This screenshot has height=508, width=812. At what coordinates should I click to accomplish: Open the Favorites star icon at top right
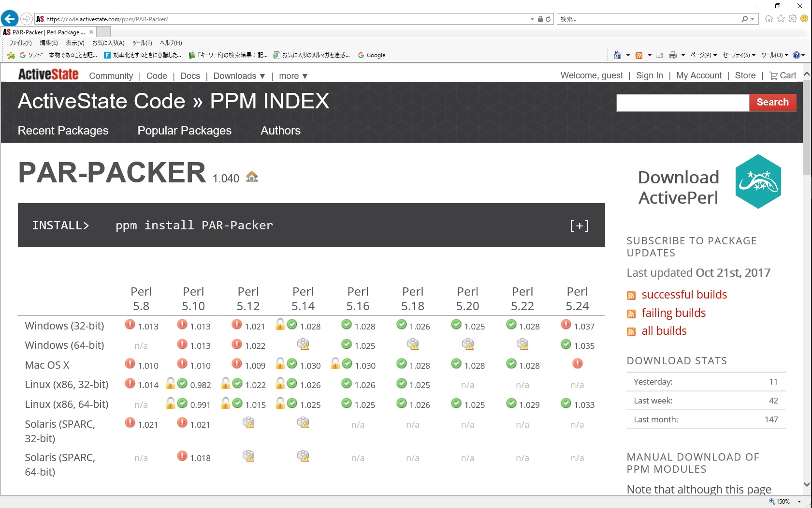[781, 19]
